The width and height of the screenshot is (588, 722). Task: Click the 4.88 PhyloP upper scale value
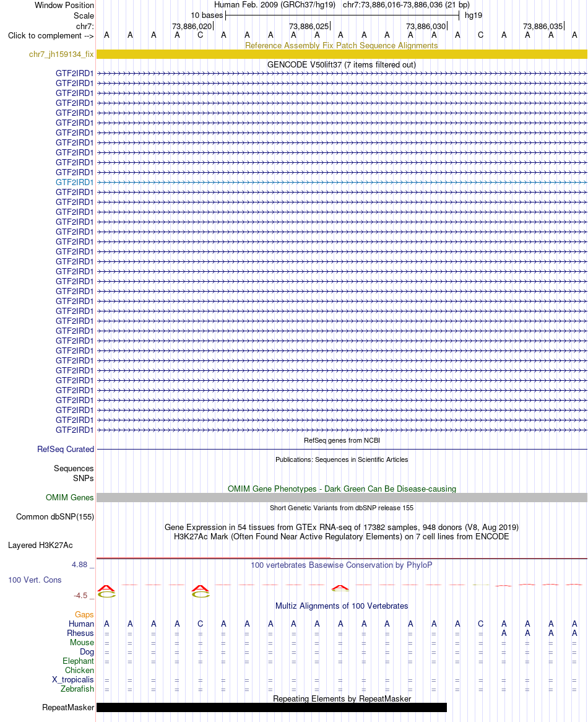click(x=79, y=565)
